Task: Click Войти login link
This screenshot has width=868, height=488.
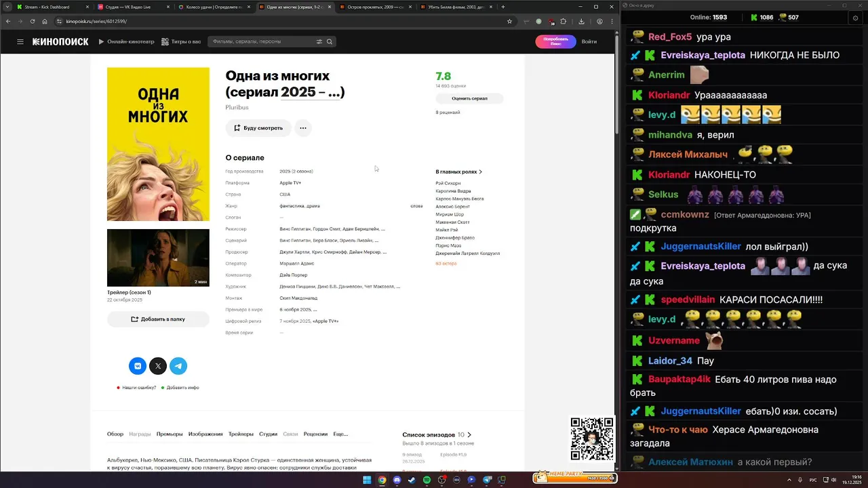Action: click(589, 41)
